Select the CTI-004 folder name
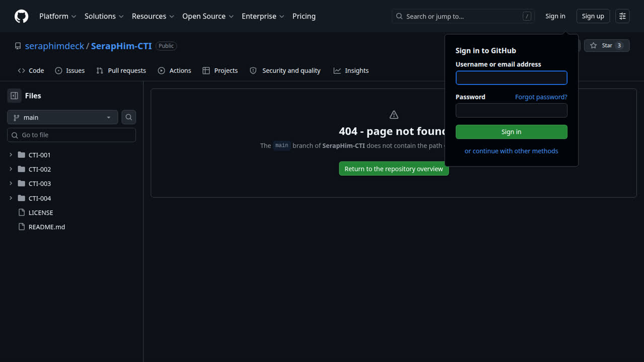Viewport: 644px width, 362px height. [x=40, y=198]
